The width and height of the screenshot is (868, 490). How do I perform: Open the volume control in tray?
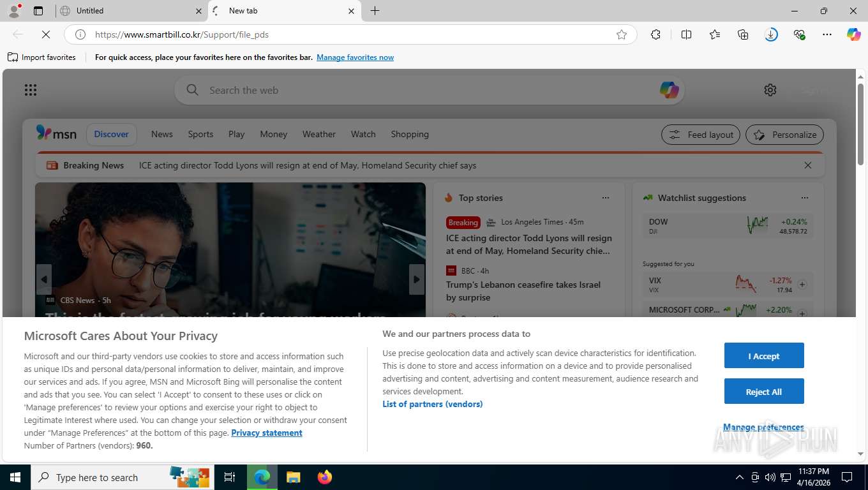(x=770, y=477)
